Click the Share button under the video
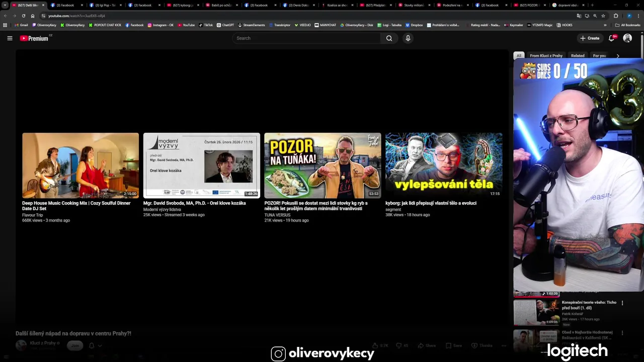The height and width of the screenshot is (362, 644). 427,345
